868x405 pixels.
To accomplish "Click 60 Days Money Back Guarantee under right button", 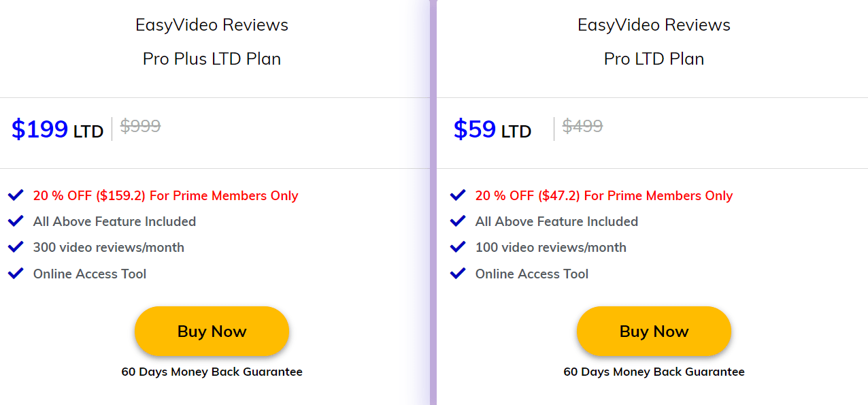I will click(x=654, y=372).
